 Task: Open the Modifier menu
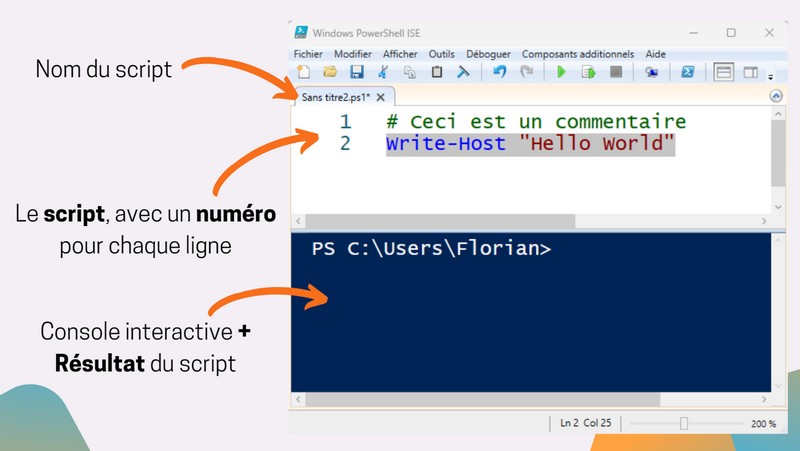click(x=353, y=54)
